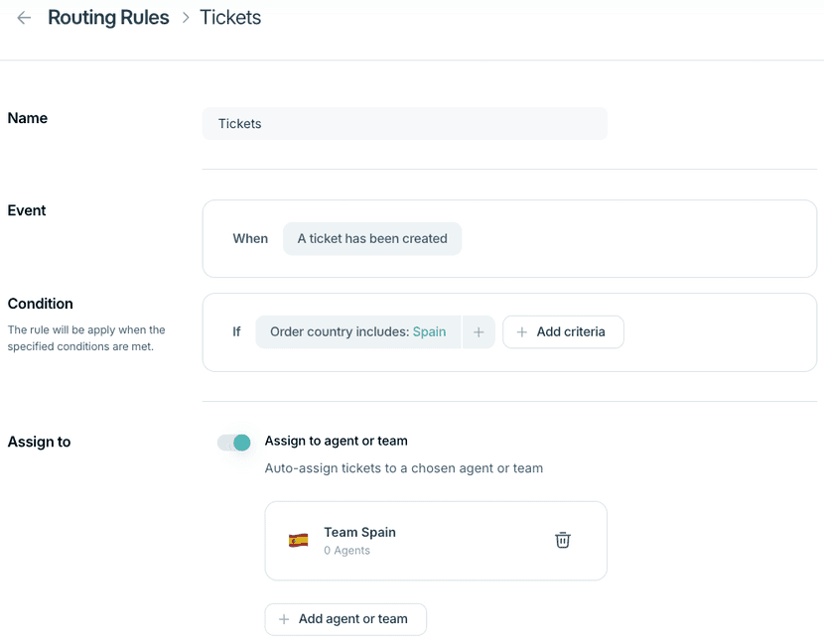
Task: Click the plus icon in Add agent or team
Action: click(x=284, y=619)
